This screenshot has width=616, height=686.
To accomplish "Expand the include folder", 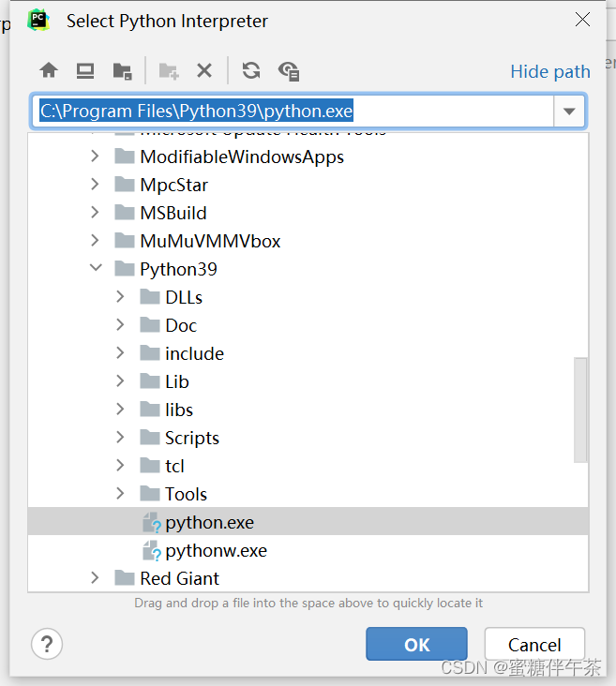I will [120, 352].
